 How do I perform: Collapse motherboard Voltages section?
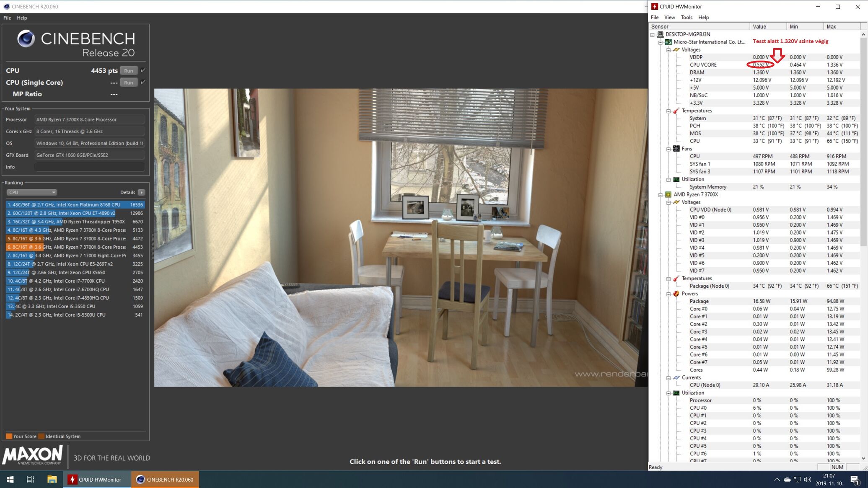(668, 50)
